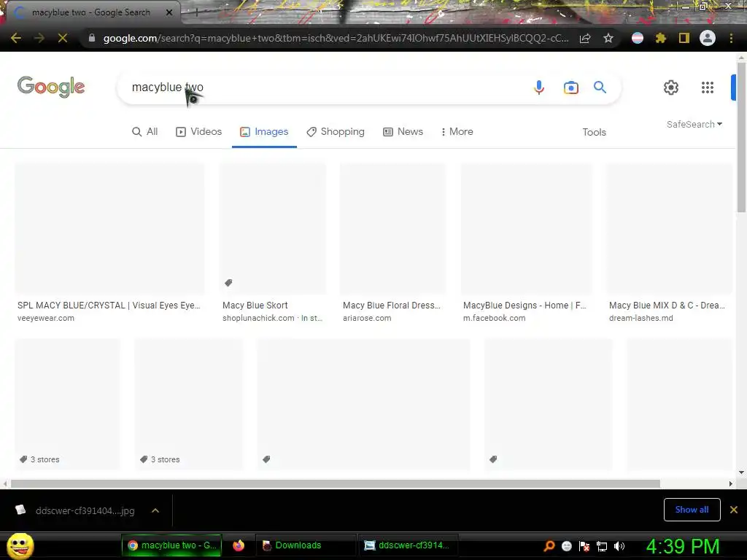
Task: Go to Google home via logo
Action: tap(51, 87)
